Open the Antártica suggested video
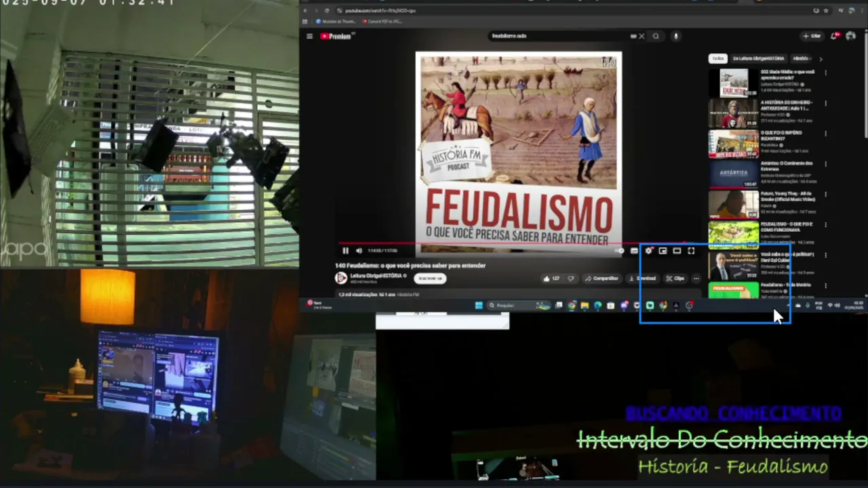Viewport: 868px width, 488px height. click(733, 175)
